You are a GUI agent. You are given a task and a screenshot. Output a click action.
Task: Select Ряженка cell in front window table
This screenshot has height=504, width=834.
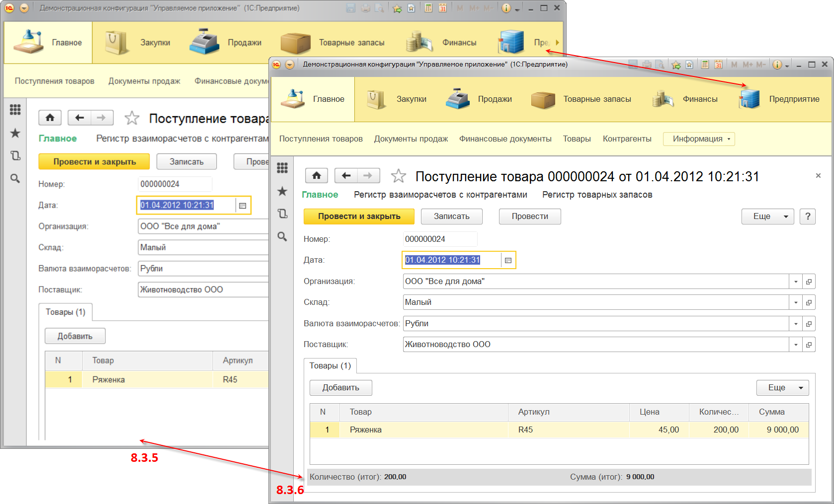tap(423, 430)
